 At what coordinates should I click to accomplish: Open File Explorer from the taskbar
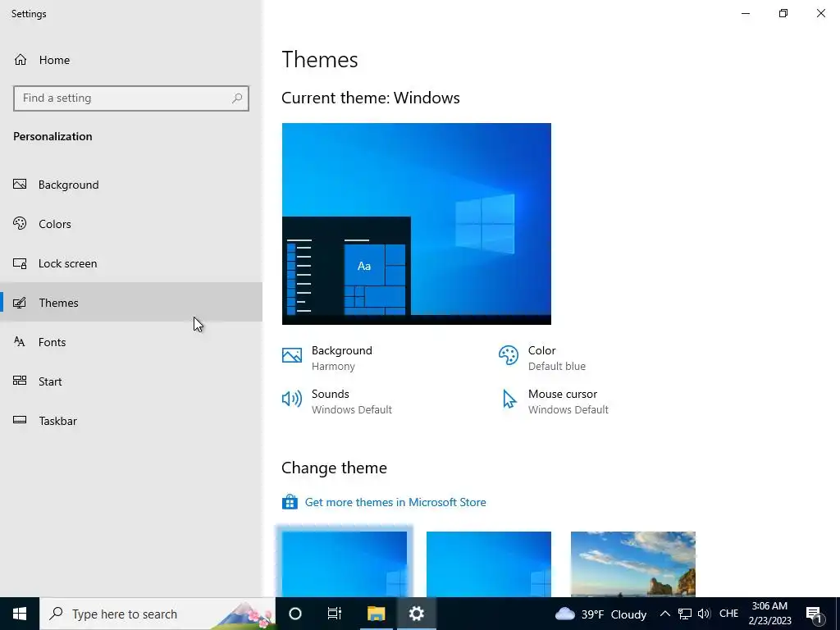(x=376, y=614)
